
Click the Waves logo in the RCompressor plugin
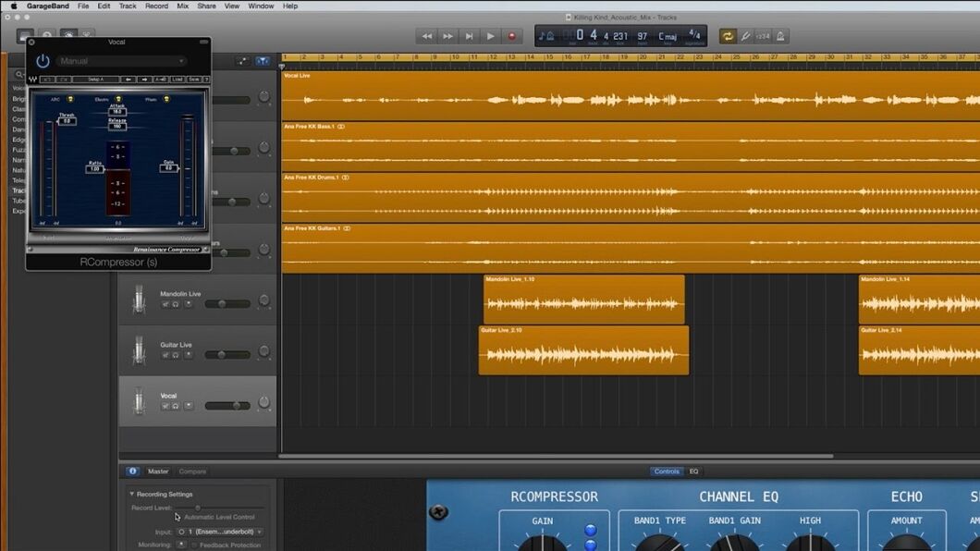32,79
